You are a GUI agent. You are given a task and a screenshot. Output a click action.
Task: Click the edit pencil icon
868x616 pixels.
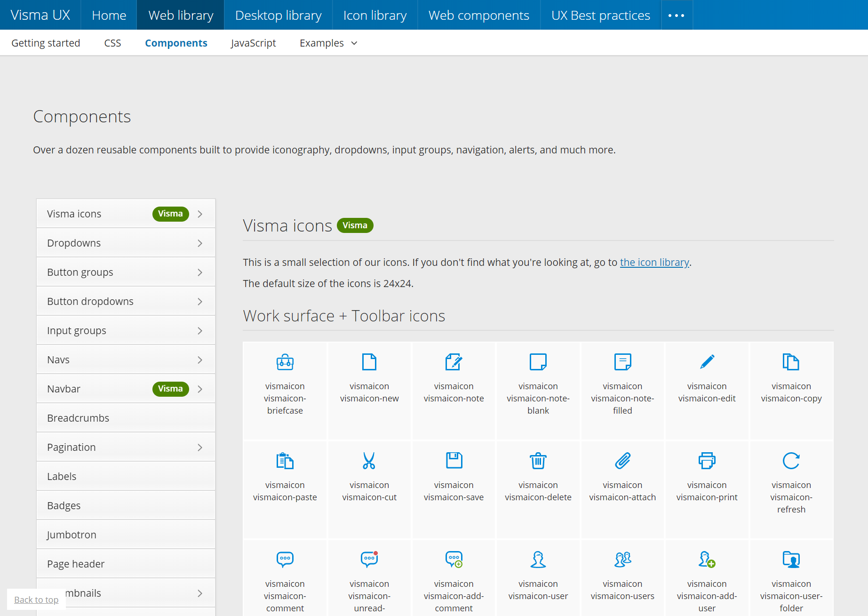[x=707, y=362]
